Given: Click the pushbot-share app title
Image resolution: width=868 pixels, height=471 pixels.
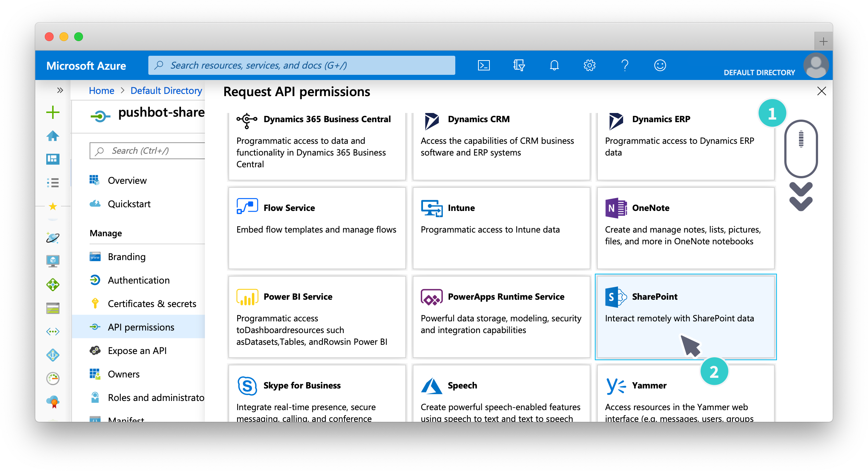Looking at the screenshot, I should pos(162,113).
